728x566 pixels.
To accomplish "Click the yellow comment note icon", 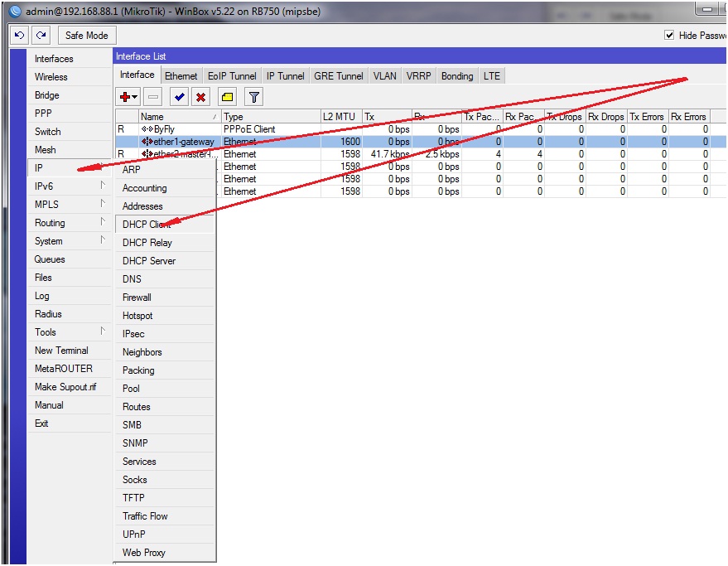I will pyautogui.click(x=227, y=97).
